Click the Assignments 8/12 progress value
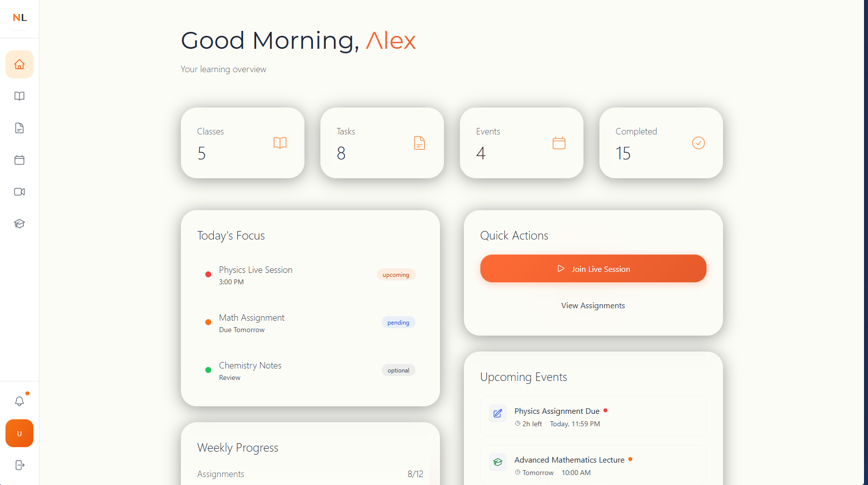868x485 pixels. pos(415,474)
